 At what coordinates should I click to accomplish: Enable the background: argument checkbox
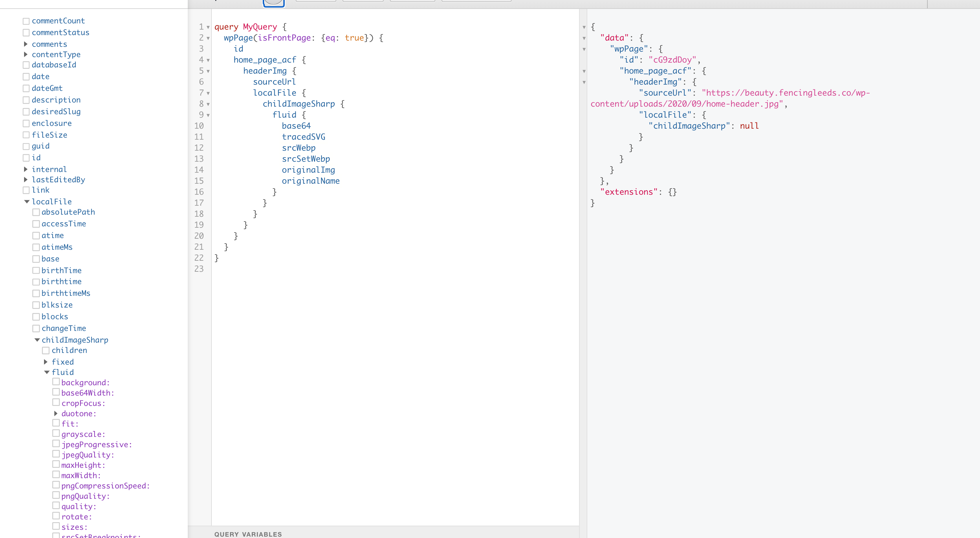click(56, 381)
